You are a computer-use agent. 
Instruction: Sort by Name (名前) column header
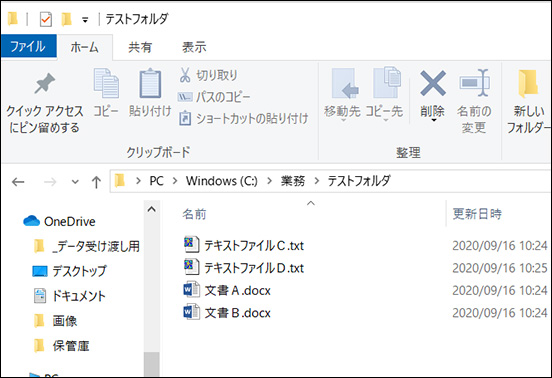pyautogui.click(x=194, y=214)
